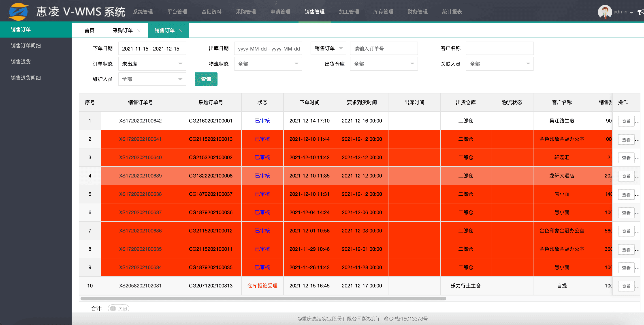644x325 pixels.
Task: Open the admin user menu caret
Action: [x=631, y=12]
